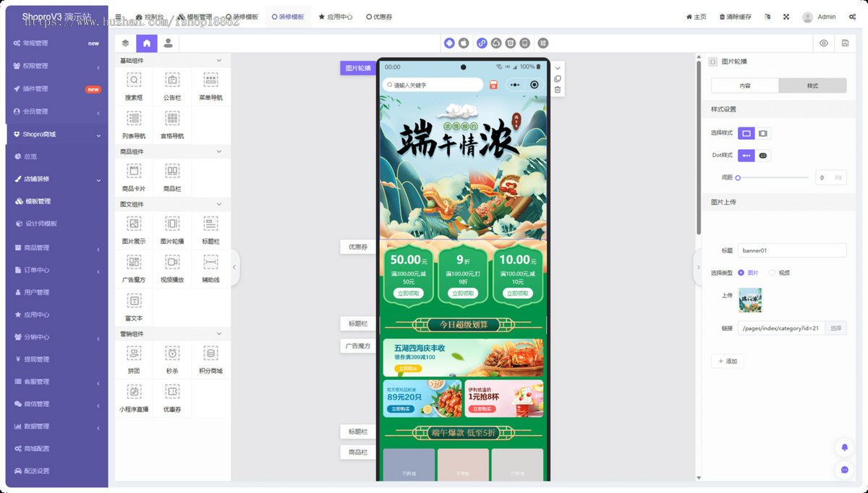This screenshot has height=493, width=868.
Task: Select the 拼团 group-buy marketing component
Action: pyautogui.click(x=134, y=358)
